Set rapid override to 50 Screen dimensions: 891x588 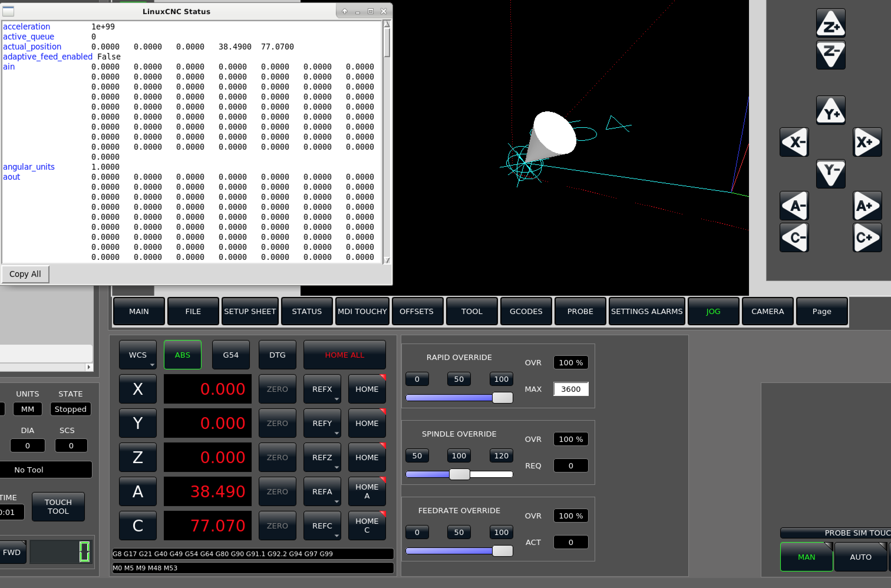[x=459, y=379]
